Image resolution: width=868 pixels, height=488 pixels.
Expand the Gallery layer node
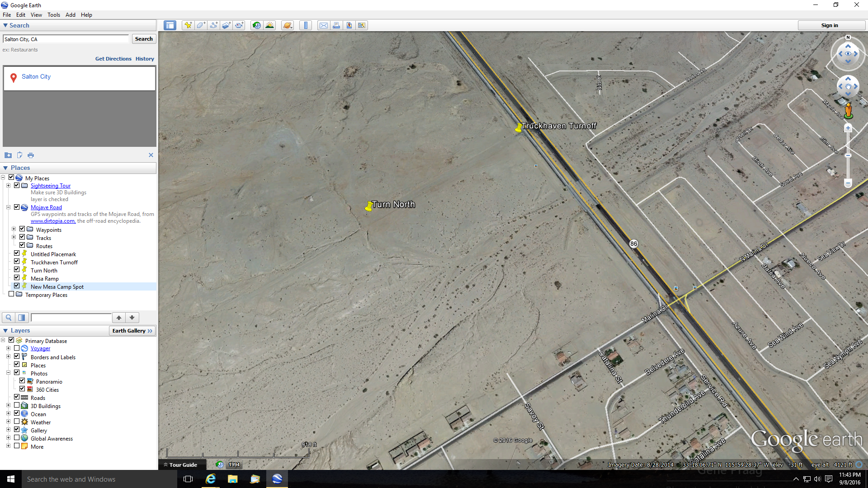[x=8, y=429]
